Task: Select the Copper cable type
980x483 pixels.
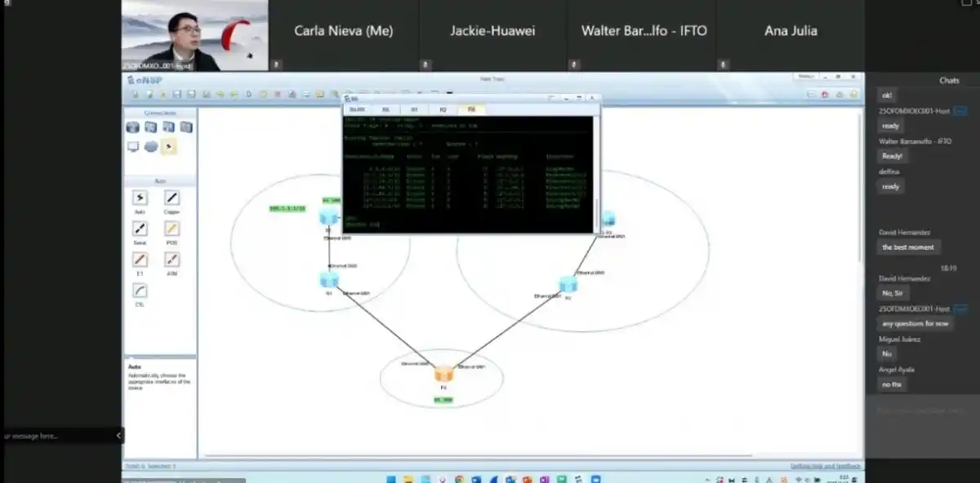Action: 171,198
